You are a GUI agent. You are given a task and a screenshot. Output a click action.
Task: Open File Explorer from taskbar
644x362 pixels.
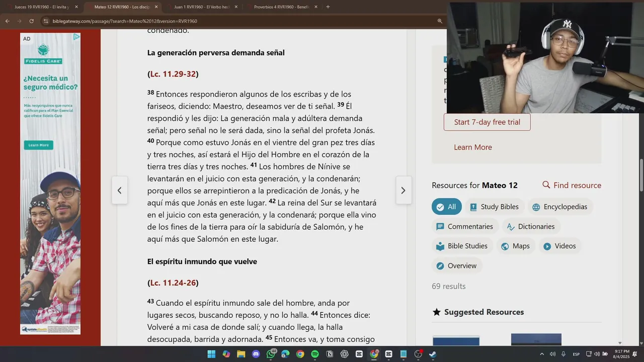[241, 354]
